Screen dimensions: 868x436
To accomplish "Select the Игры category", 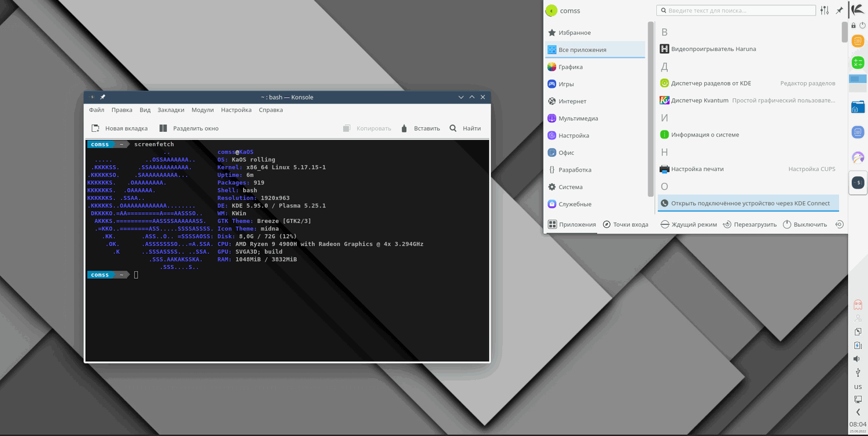I will click(595, 84).
